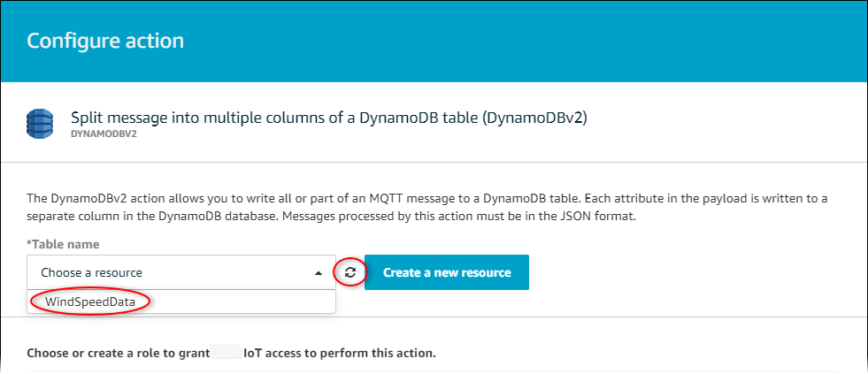Viewport: 868px width, 374px height.
Task: Click the "Create a new resource" button
Action: tap(447, 272)
